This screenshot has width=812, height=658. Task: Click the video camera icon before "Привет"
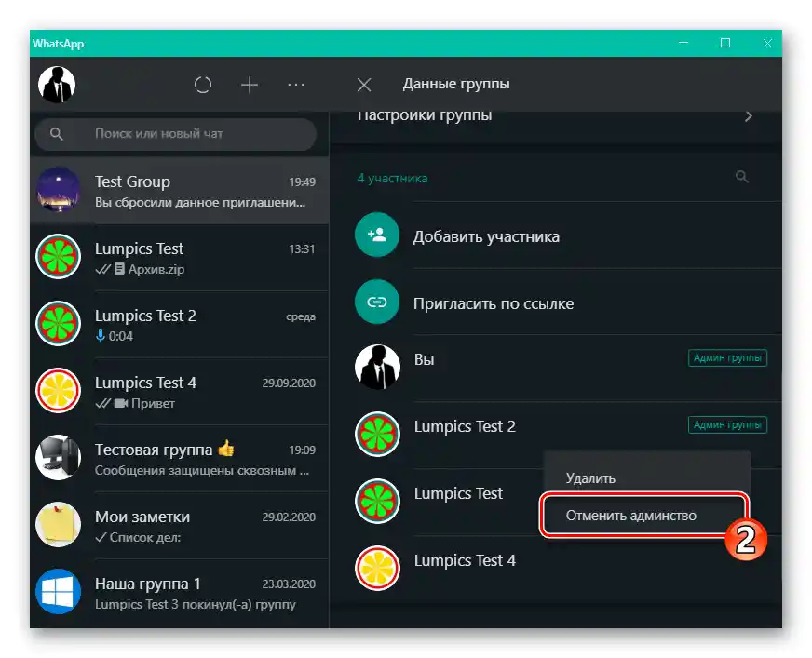click(121, 403)
